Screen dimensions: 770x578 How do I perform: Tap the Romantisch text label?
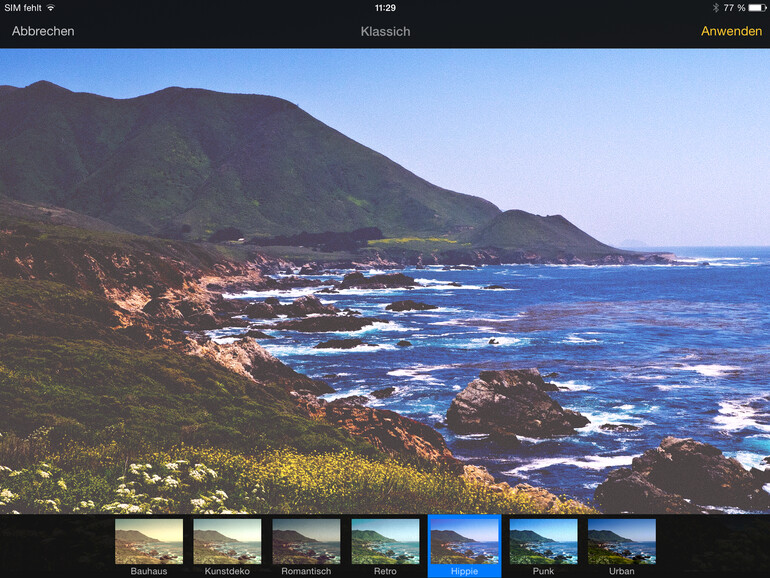pyautogui.click(x=306, y=571)
